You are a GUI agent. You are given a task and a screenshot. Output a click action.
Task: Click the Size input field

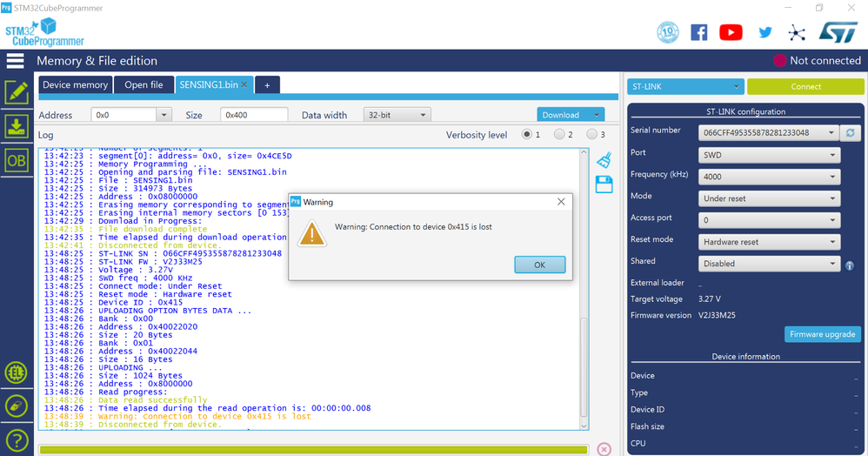click(254, 115)
